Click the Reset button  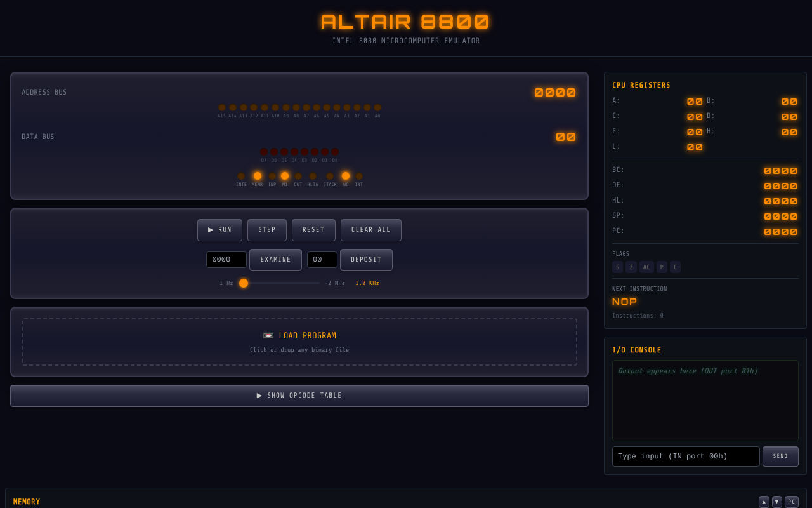click(313, 230)
